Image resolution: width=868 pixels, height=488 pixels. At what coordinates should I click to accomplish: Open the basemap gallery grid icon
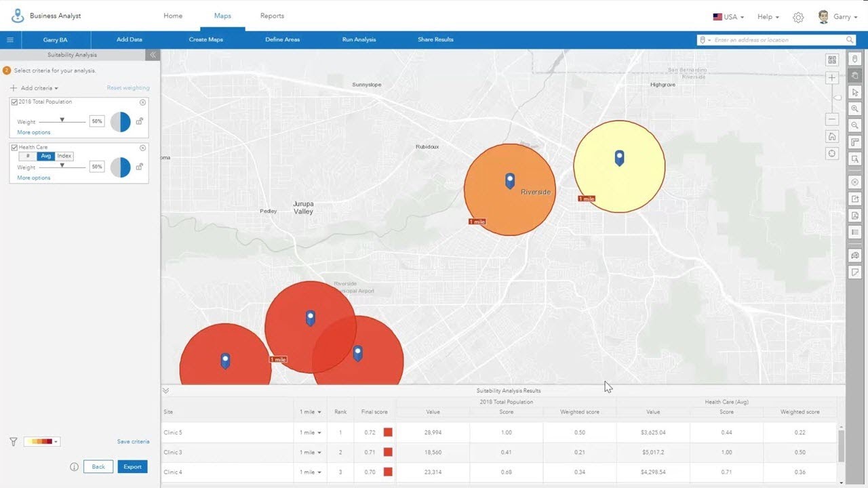[832, 60]
